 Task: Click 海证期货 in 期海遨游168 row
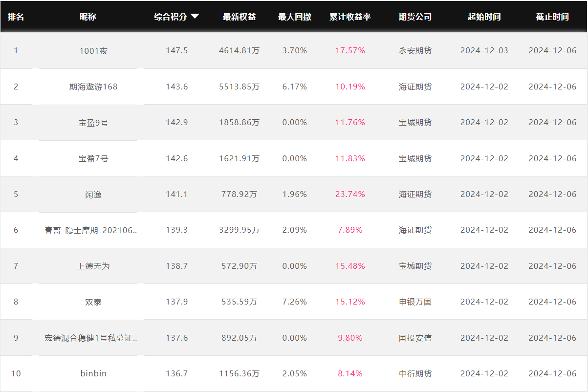tap(415, 87)
